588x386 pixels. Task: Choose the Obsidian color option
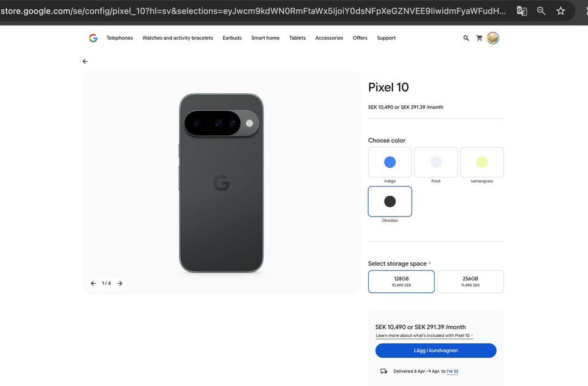pos(390,202)
